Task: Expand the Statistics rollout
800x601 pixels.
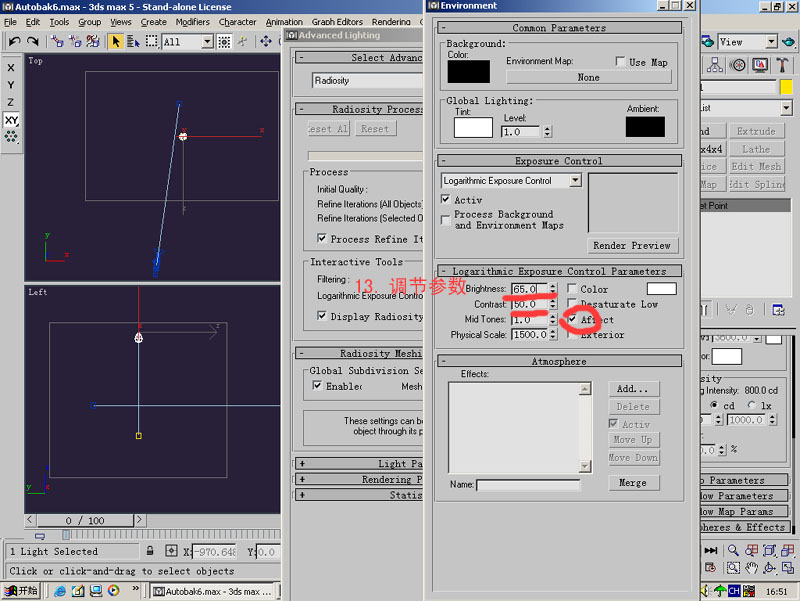Action: click(x=360, y=495)
